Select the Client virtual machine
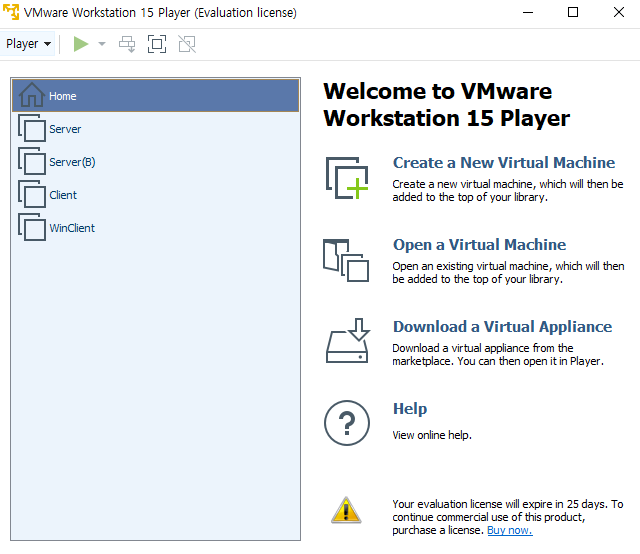 coord(156,195)
